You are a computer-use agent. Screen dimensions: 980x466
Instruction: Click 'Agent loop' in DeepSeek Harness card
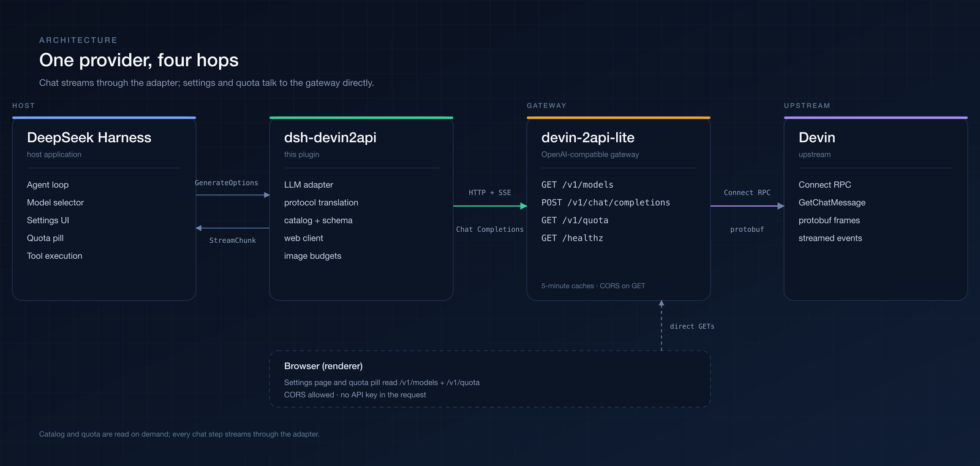click(x=48, y=185)
